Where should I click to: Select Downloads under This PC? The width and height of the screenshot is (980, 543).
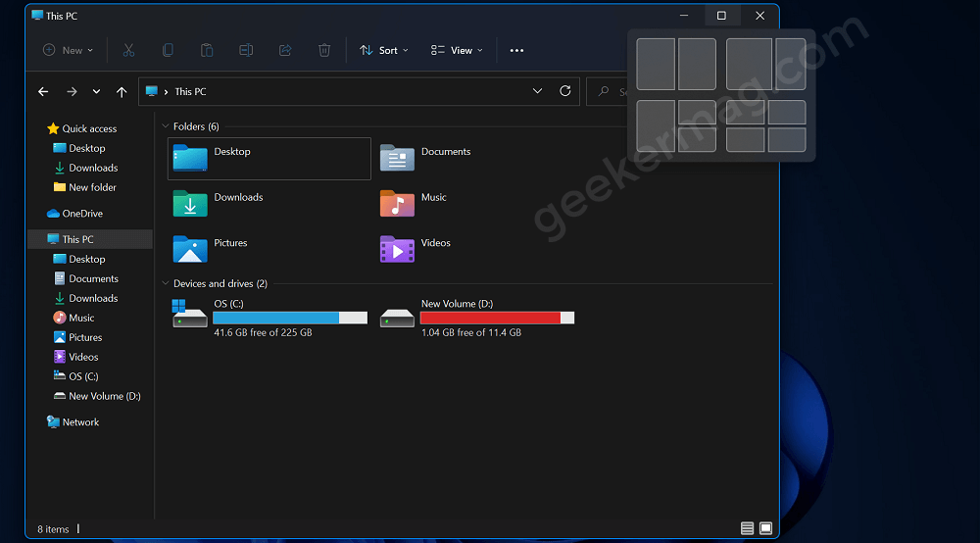tap(85, 298)
